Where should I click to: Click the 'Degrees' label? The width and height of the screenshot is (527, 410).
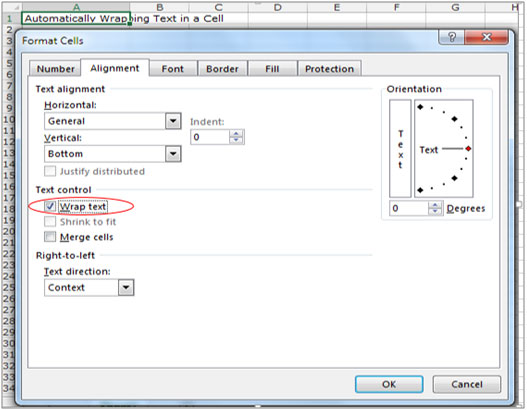pyautogui.click(x=466, y=208)
